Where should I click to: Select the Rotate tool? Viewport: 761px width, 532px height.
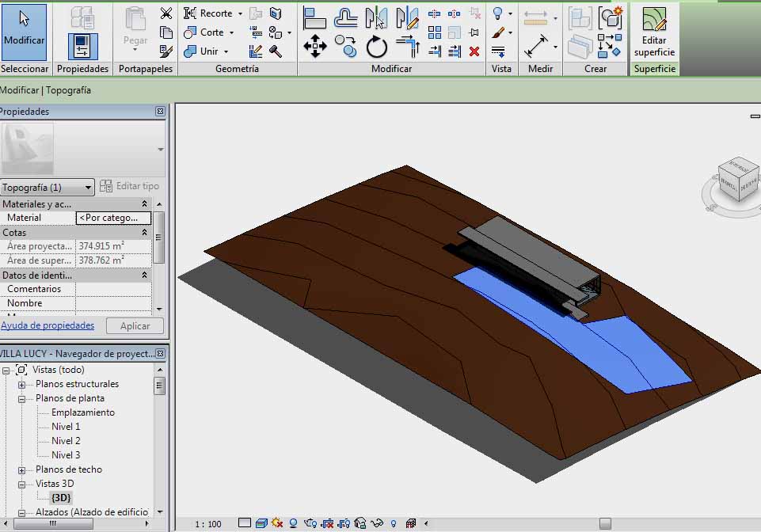pos(377,47)
